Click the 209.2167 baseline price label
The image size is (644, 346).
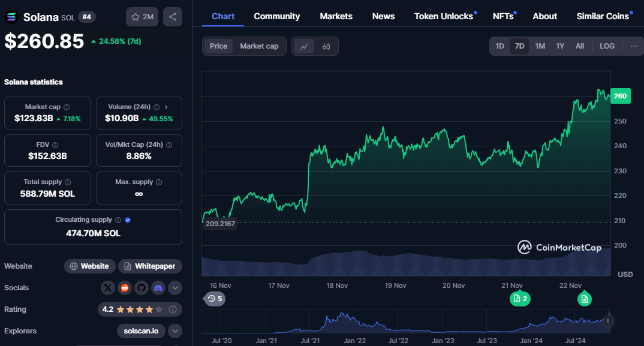click(x=220, y=224)
